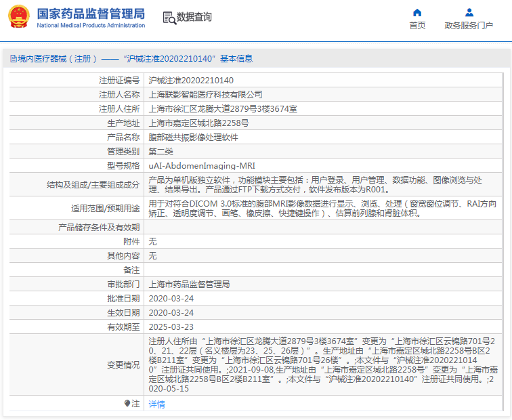Click the 结构及组成/主要组成成分 label

[93, 185]
